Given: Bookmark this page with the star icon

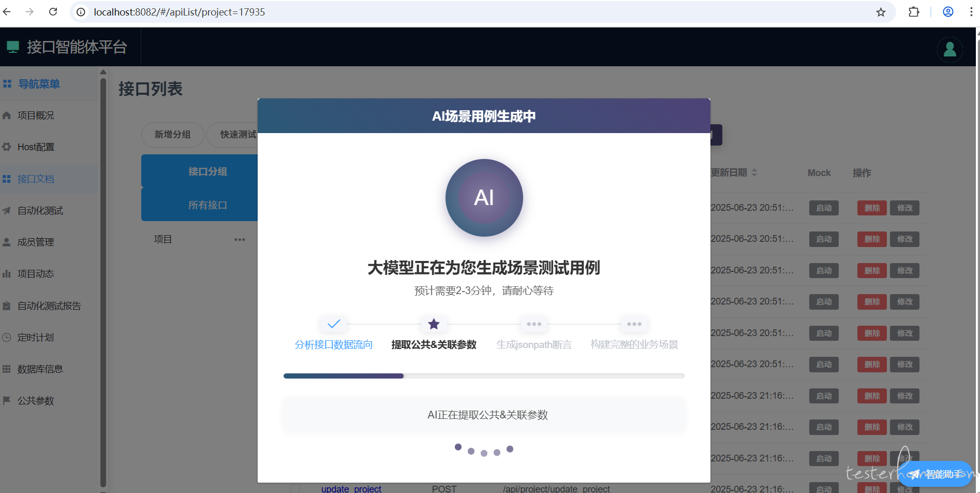Looking at the screenshot, I should tap(881, 12).
